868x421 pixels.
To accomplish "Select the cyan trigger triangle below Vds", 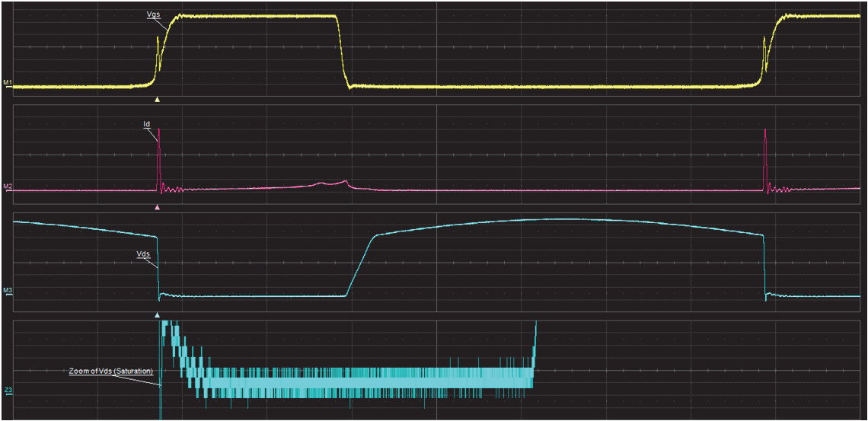I will 158,314.
